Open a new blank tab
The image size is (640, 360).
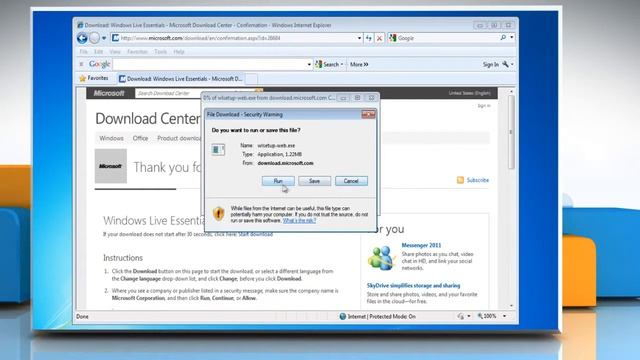(x=251, y=79)
